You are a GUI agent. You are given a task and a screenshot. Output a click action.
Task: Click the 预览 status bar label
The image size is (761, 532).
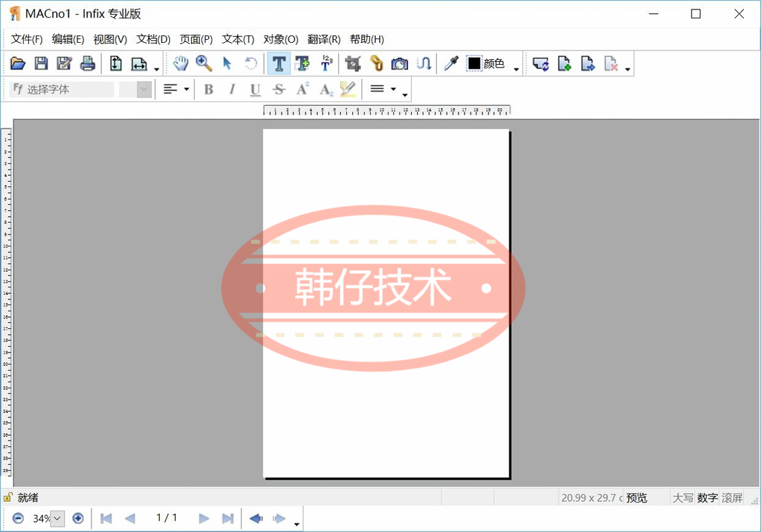(x=637, y=498)
